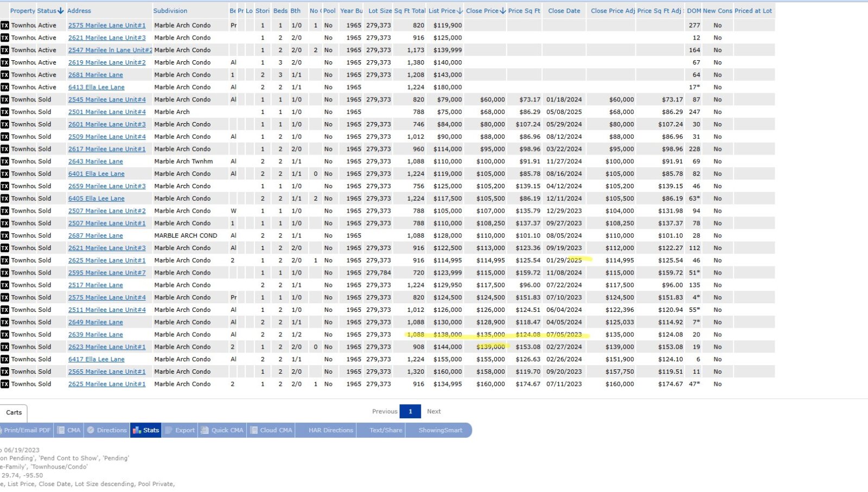Sort by the Subdivision column header
Screen dimensions: 868x492
tap(170, 11)
